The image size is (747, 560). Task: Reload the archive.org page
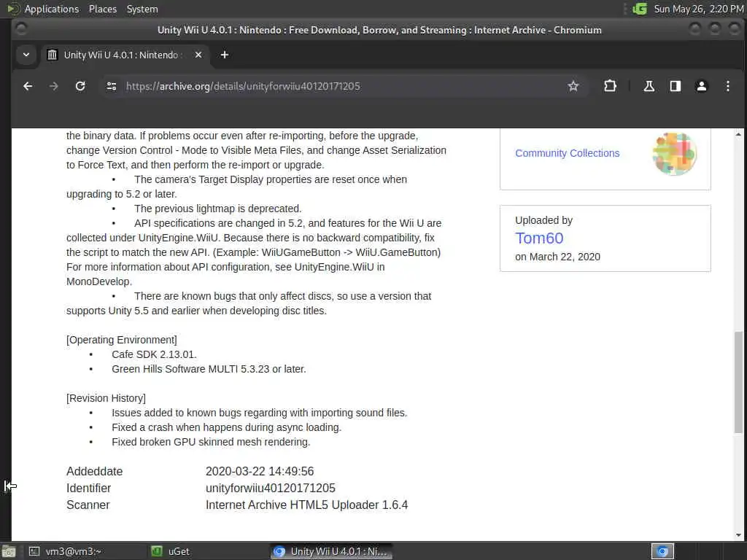click(80, 86)
